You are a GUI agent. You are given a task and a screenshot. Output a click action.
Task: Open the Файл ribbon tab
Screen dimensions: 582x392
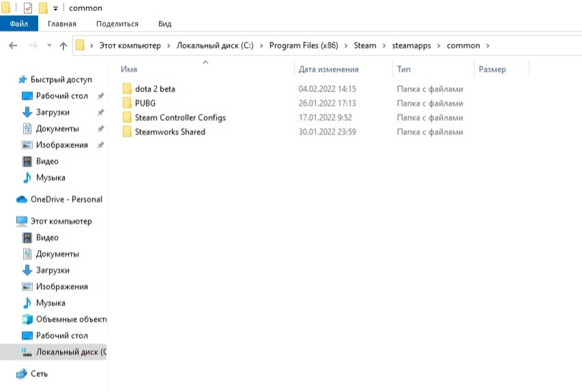point(19,24)
